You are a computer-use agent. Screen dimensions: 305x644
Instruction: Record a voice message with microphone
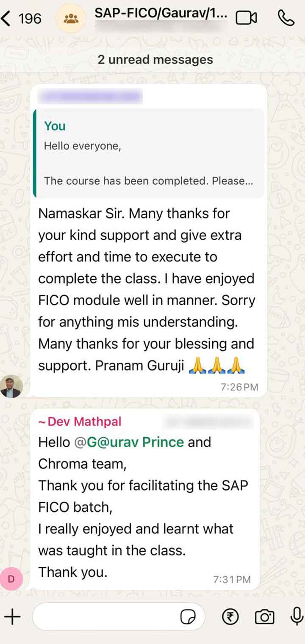(297, 616)
